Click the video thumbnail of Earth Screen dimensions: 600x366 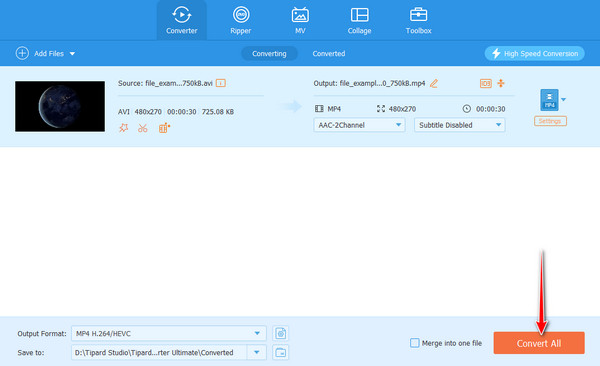[x=60, y=106]
